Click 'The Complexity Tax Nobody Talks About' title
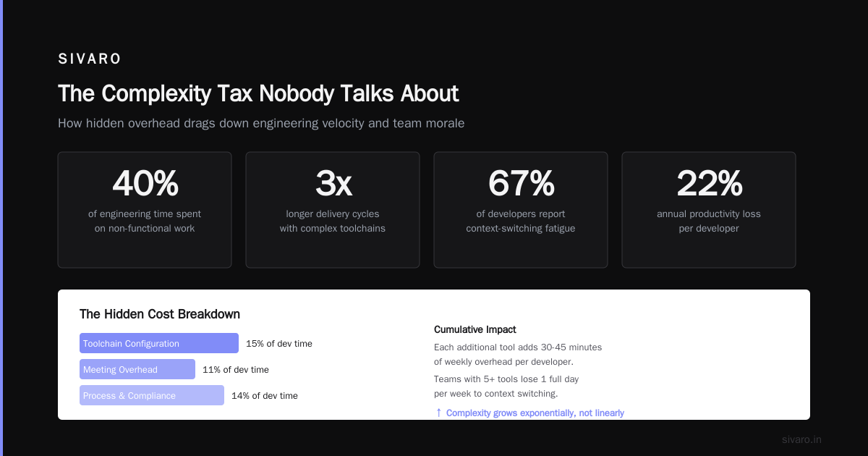Image resolution: width=868 pixels, height=456 pixels. point(258,93)
